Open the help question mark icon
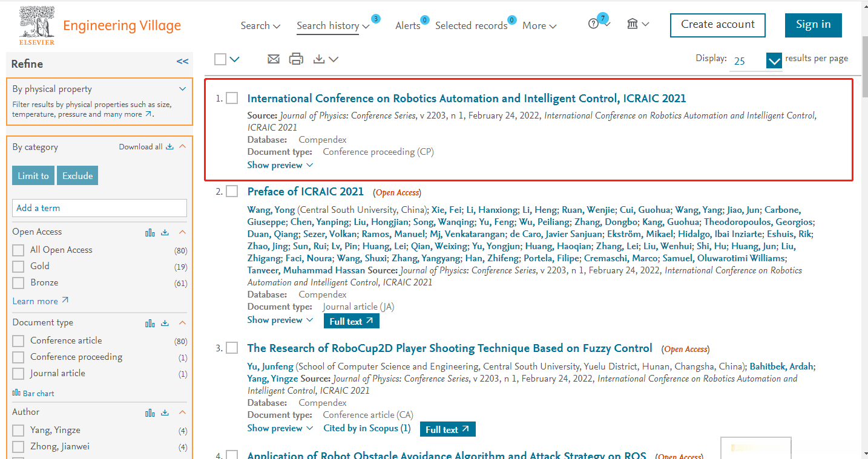 [594, 24]
